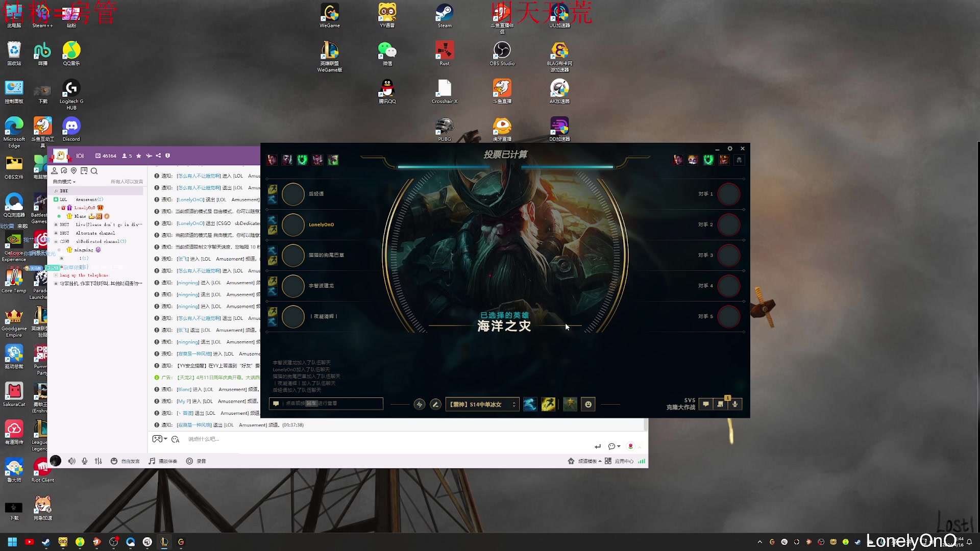Click the YY user avatar at bottom-left
The width and height of the screenshot is (980, 551).
click(x=56, y=461)
